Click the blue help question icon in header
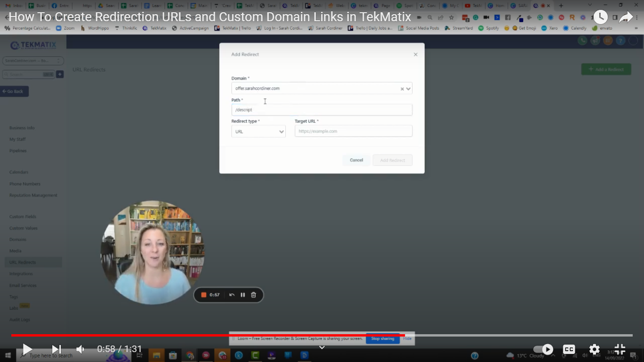The width and height of the screenshot is (644, 362). [x=620, y=41]
